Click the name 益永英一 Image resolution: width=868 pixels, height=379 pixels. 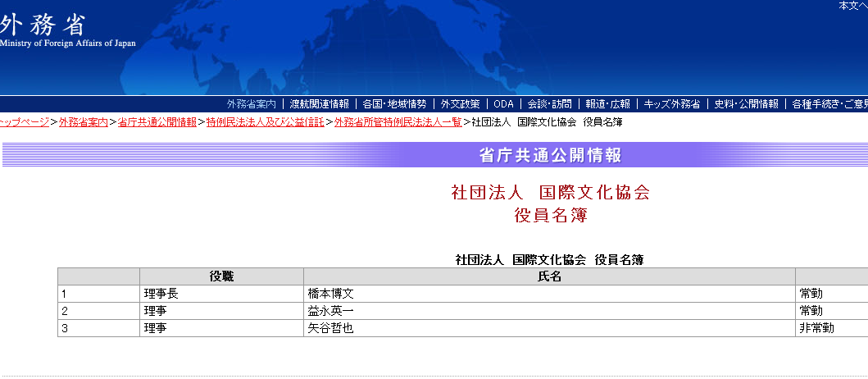tap(330, 311)
